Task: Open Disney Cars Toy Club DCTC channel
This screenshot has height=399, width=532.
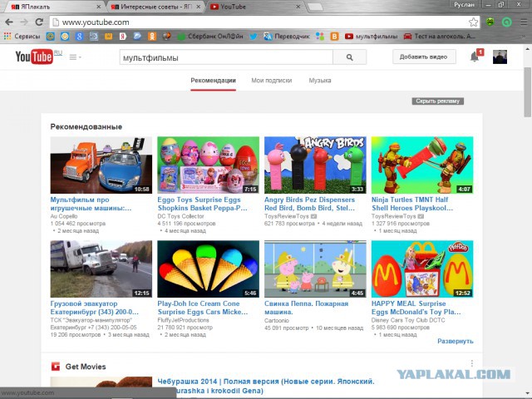Action: pos(408,320)
